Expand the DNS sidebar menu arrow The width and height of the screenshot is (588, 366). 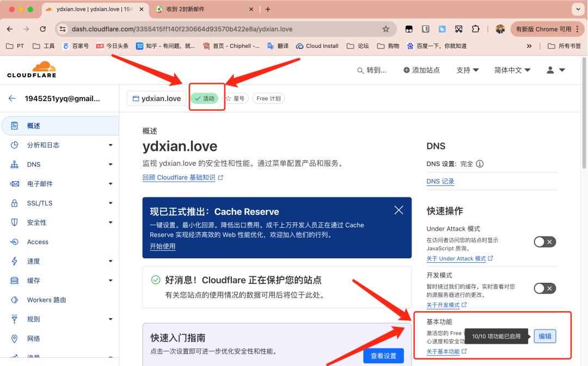110,164
